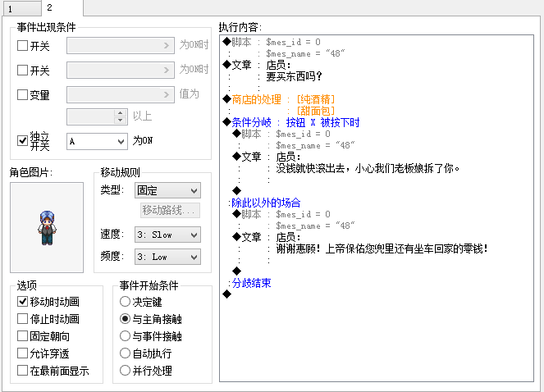
Task: Select the line 谢谢惠顾！上帝保佑您
Action: [x=382, y=248]
